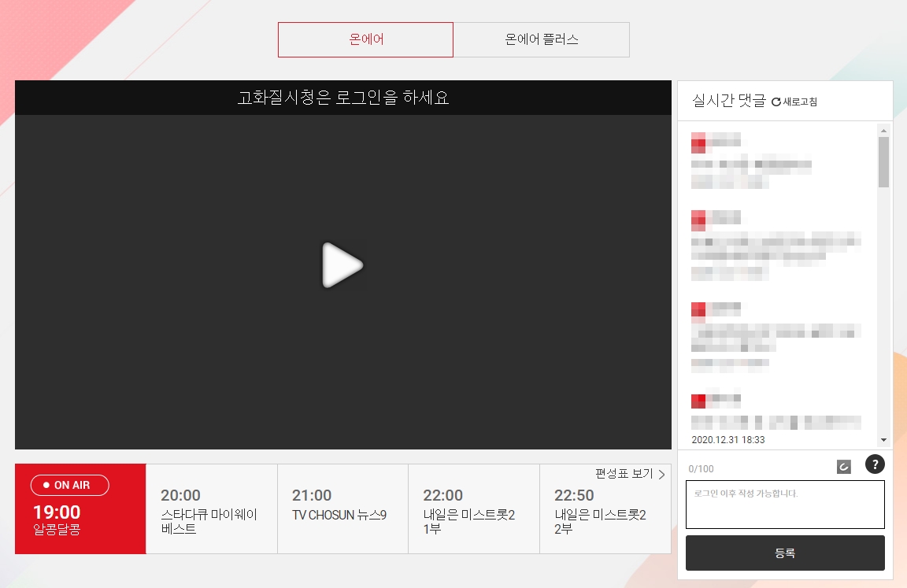The image size is (907, 588).
Task: Select 22:00 내일은 미스트롯2 1부 program
Action: click(474, 508)
